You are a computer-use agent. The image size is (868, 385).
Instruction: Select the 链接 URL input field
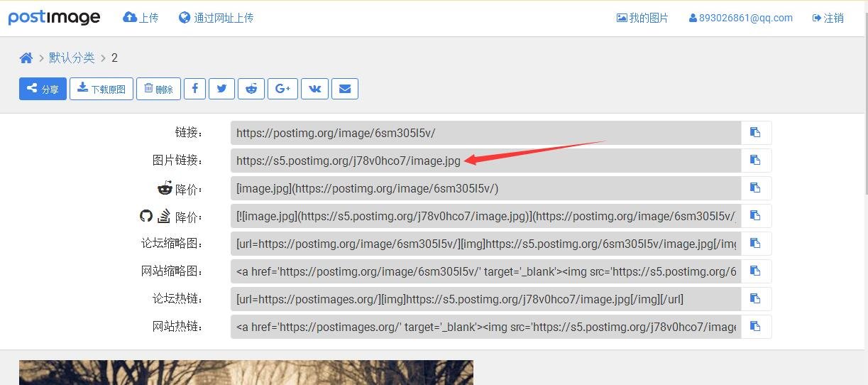[486, 133]
